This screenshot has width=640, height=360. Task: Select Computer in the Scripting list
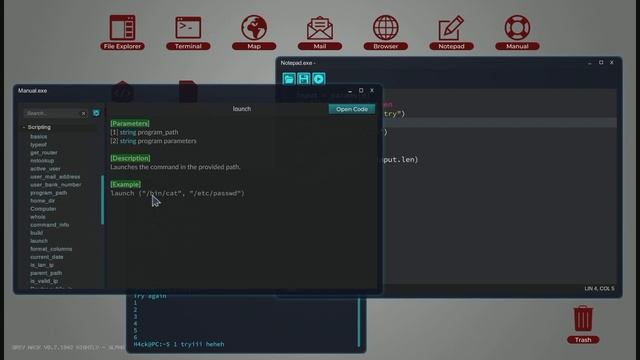[x=43, y=209]
